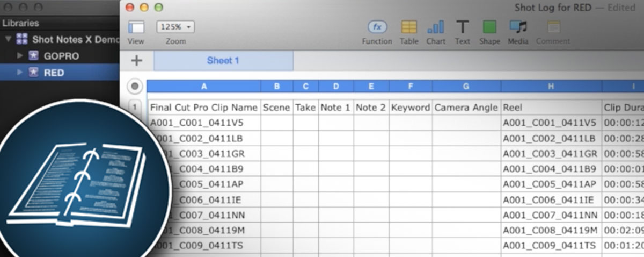Click the Keyword header cell
The image size is (644, 257).
411,108
